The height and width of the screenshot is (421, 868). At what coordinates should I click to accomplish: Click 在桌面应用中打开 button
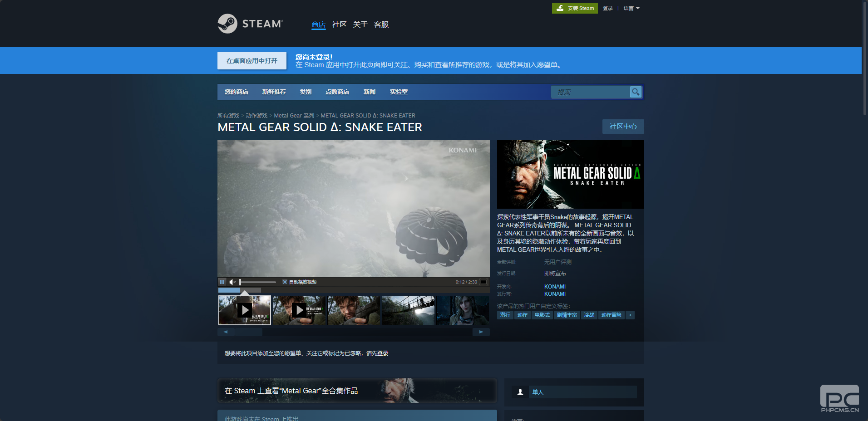click(252, 61)
